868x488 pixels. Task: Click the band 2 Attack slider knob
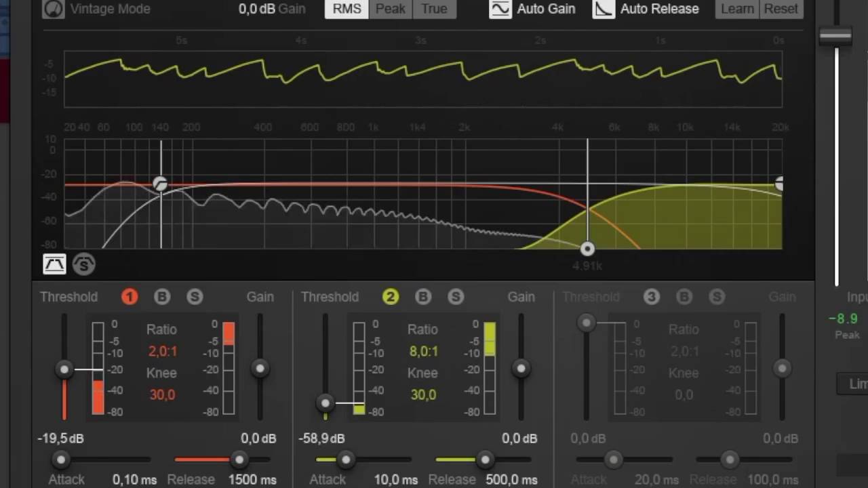tap(346, 460)
